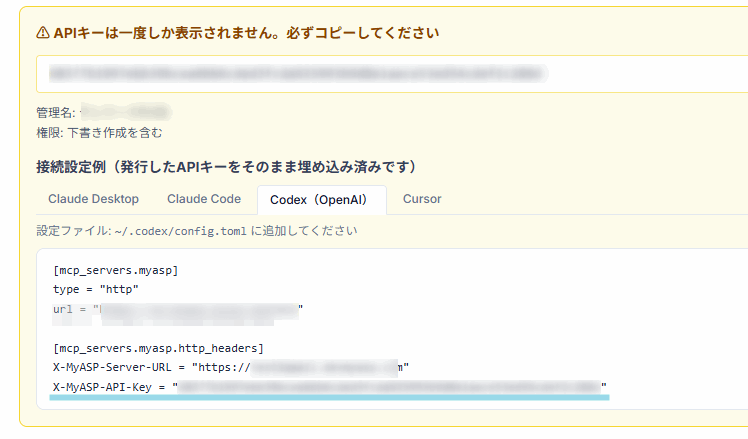
Task: Click the [mcp_servers.myasp.http_headers] line
Action: point(159,348)
